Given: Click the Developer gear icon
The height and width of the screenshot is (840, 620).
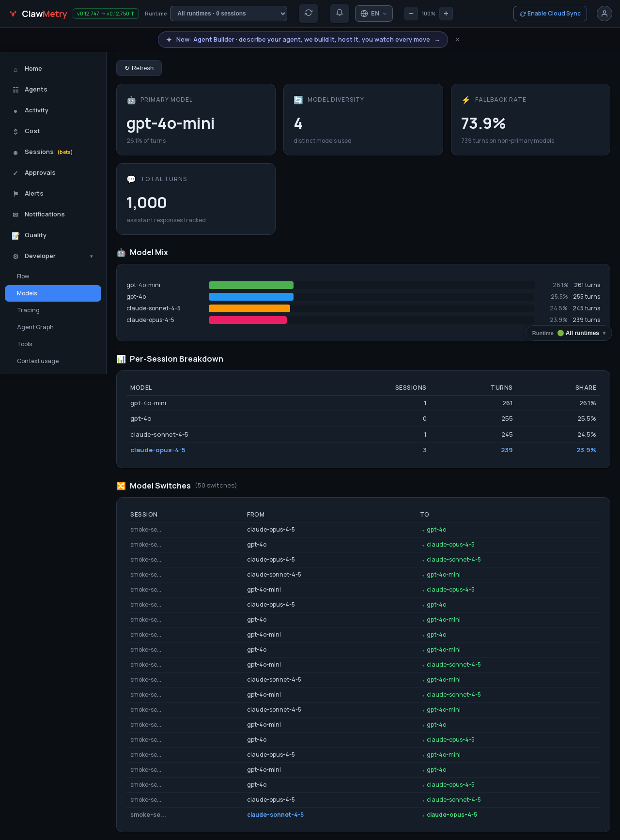Looking at the screenshot, I should coord(15,257).
